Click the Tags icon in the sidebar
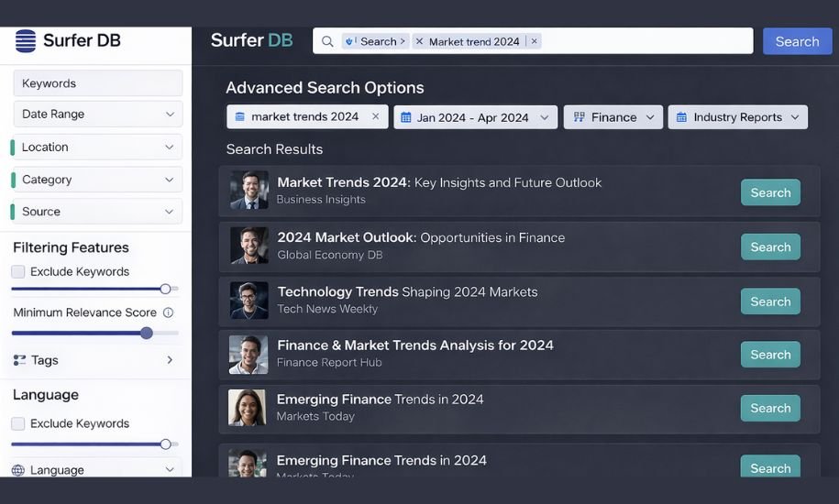 click(x=19, y=360)
